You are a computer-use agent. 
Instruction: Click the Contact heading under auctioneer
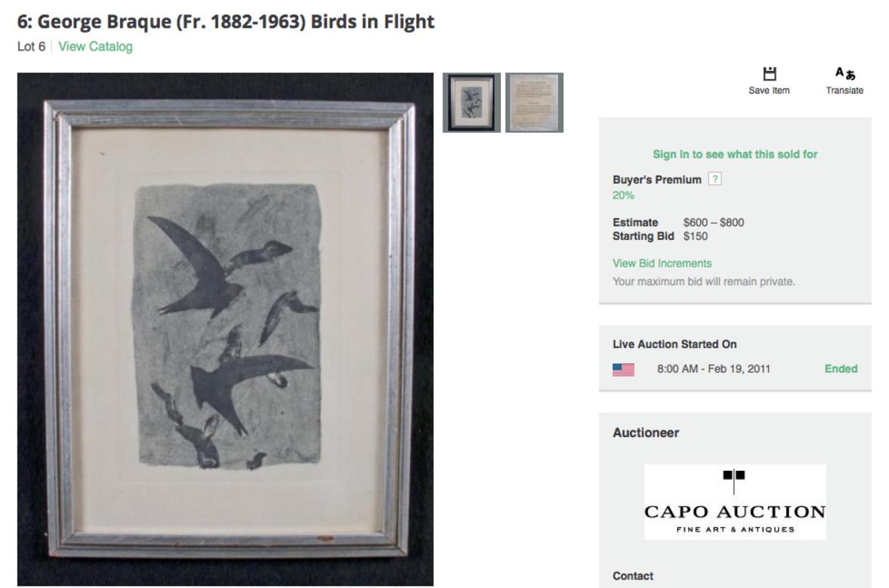click(x=633, y=576)
